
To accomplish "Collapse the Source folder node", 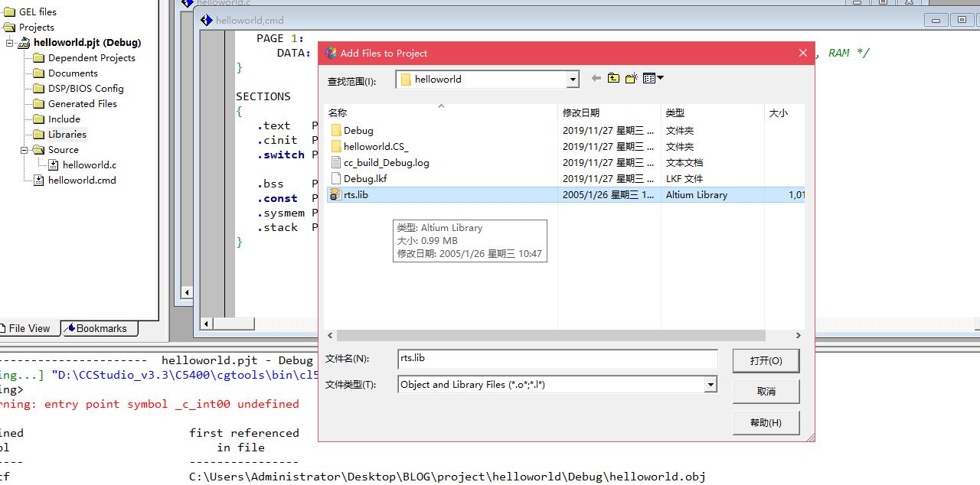I will (x=24, y=150).
